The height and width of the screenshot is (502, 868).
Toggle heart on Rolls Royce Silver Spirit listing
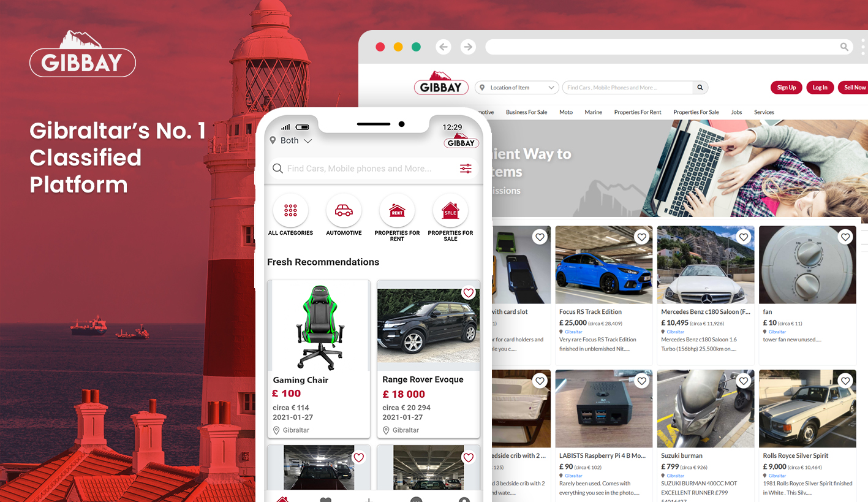pos(845,381)
